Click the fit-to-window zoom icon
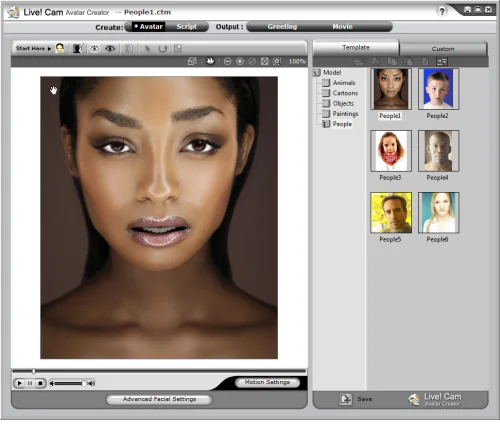This screenshot has height=430, width=500. pos(264,61)
